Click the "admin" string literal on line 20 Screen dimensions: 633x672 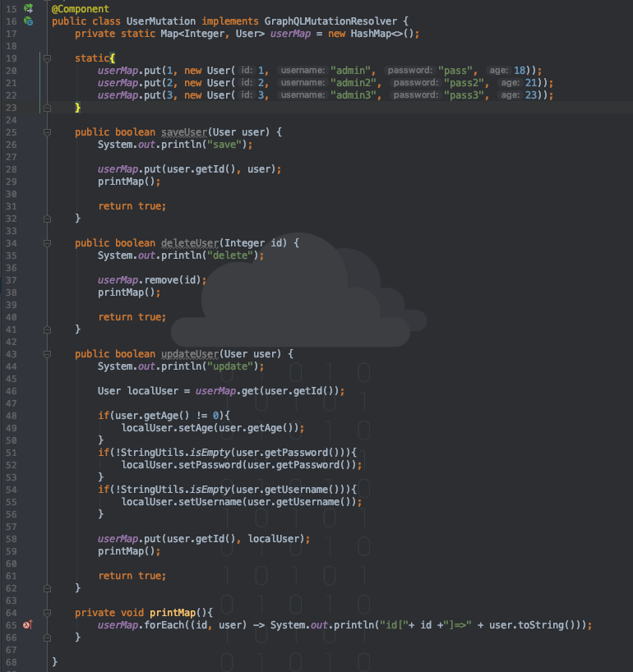click(x=350, y=71)
